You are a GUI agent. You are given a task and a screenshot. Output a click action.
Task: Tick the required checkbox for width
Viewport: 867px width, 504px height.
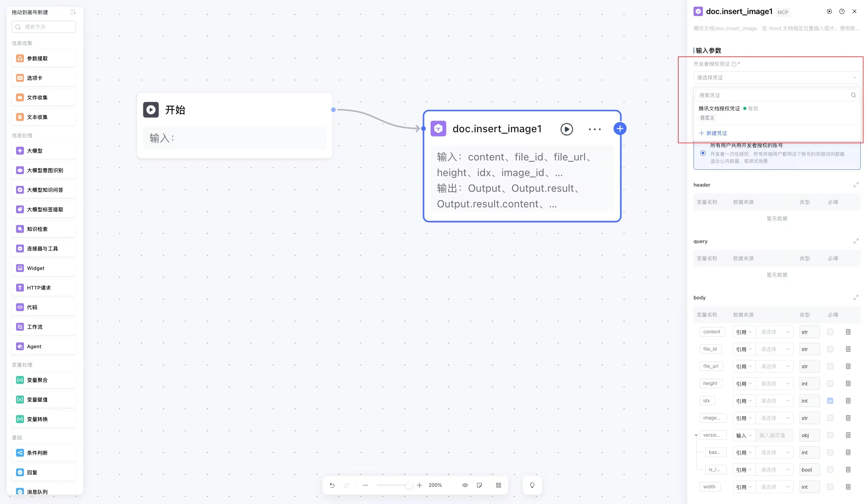pyautogui.click(x=830, y=487)
